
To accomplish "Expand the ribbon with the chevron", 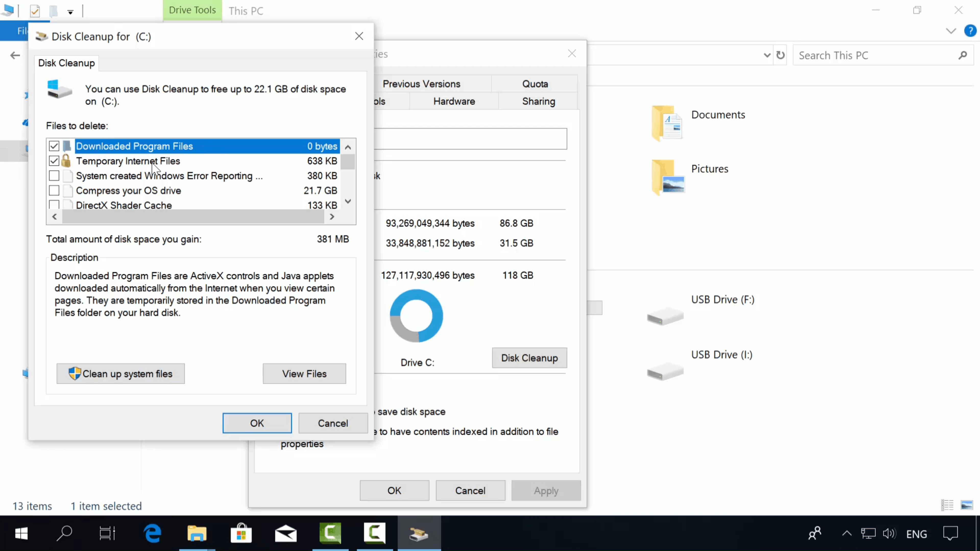I will point(951,31).
